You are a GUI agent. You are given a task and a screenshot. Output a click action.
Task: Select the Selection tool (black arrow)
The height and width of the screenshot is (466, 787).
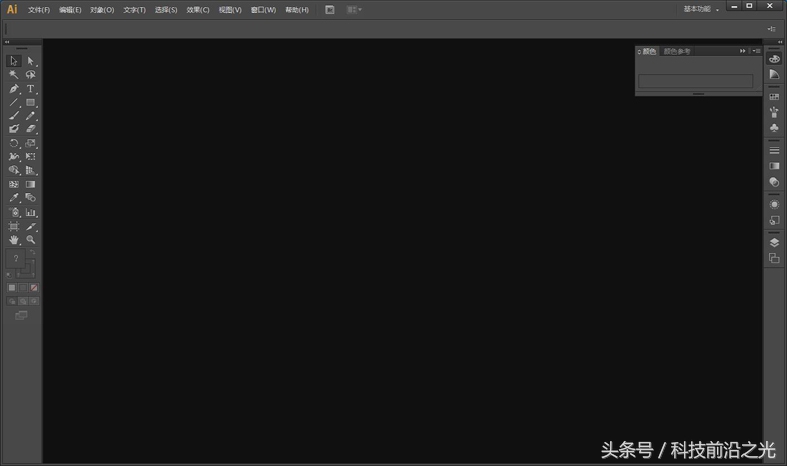point(14,61)
